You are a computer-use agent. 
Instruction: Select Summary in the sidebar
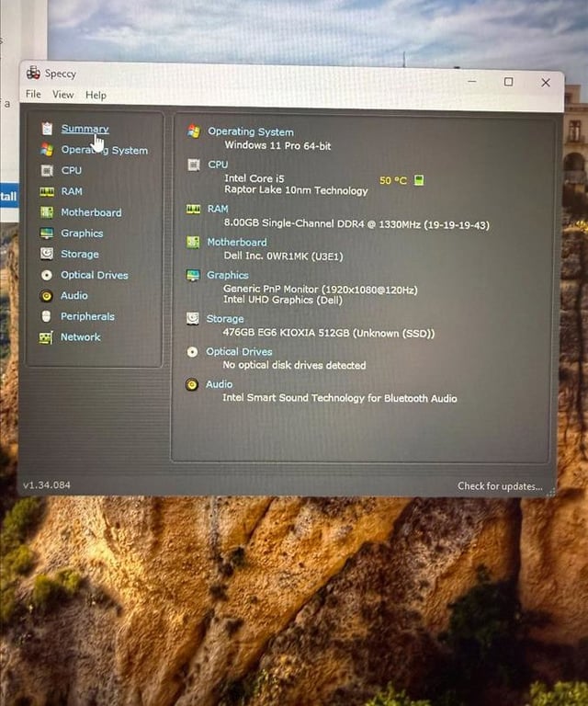coord(85,129)
